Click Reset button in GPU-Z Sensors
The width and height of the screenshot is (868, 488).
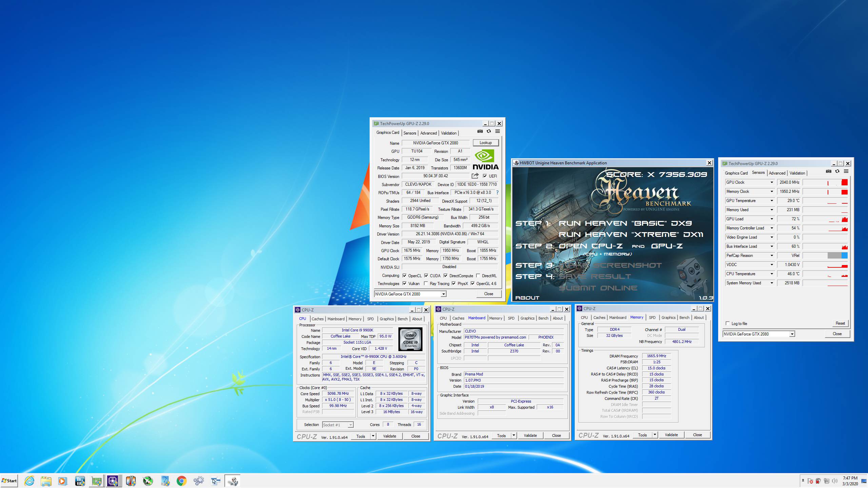[x=840, y=323]
